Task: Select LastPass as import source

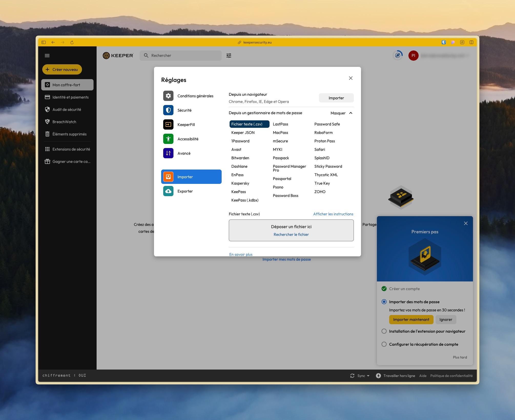Action: (281, 124)
